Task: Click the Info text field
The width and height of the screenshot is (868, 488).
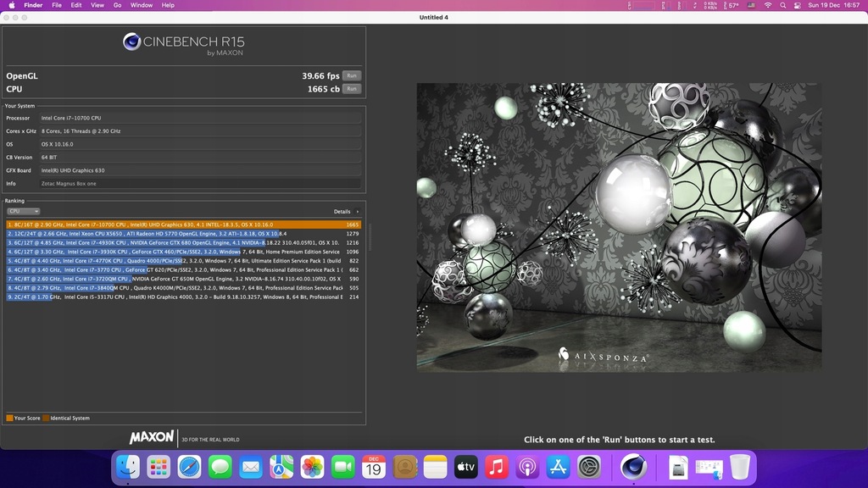Action: tap(200, 183)
